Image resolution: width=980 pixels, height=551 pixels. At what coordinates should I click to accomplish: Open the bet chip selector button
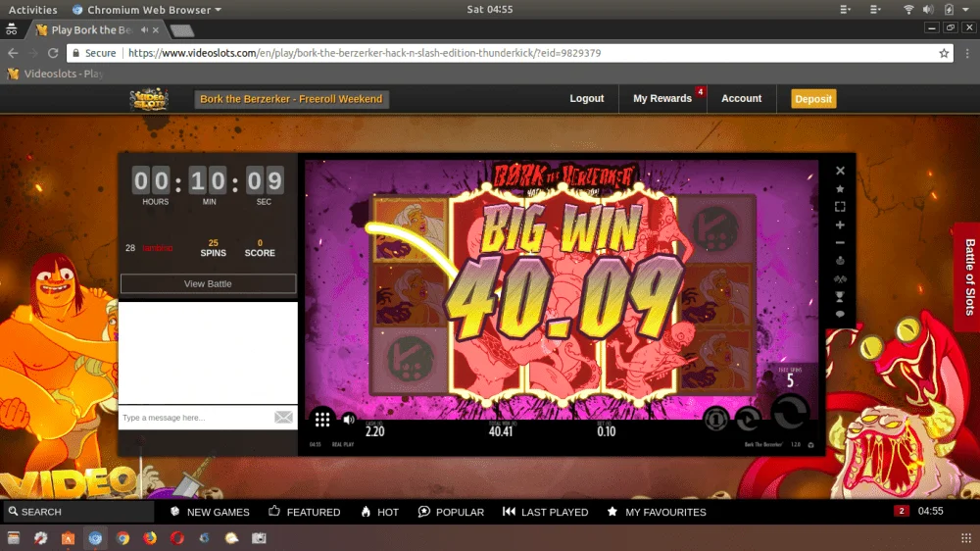point(716,419)
